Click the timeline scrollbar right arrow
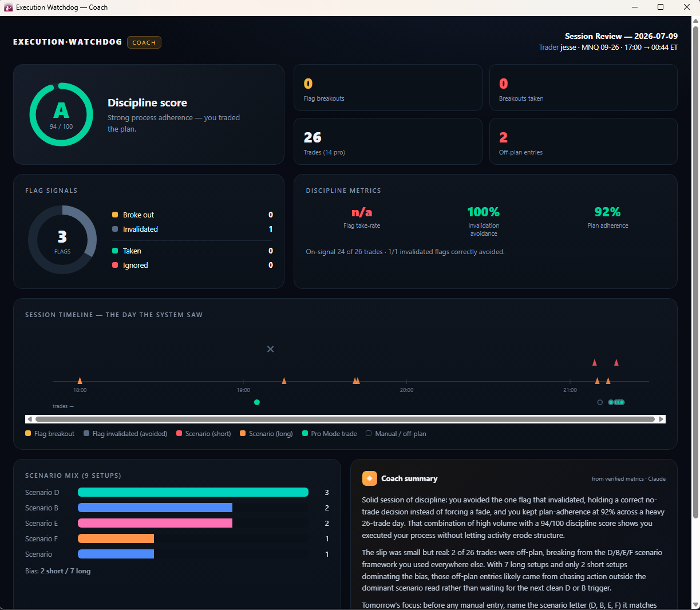Screen dimensions: 700x610 pyautogui.click(x=661, y=419)
